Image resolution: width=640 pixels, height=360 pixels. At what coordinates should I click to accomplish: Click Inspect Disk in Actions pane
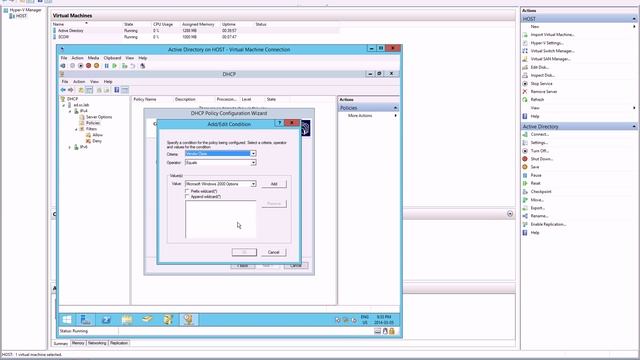542,76
